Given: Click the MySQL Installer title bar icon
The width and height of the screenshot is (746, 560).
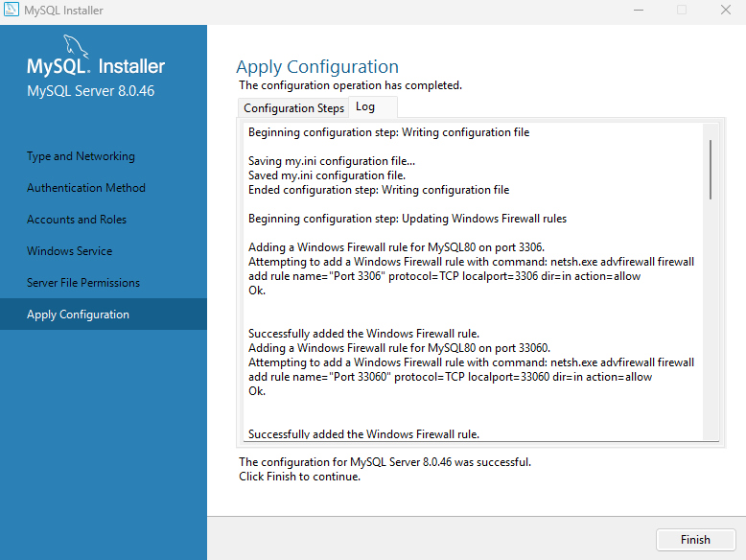Looking at the screenshot, I should coord(11,10).
